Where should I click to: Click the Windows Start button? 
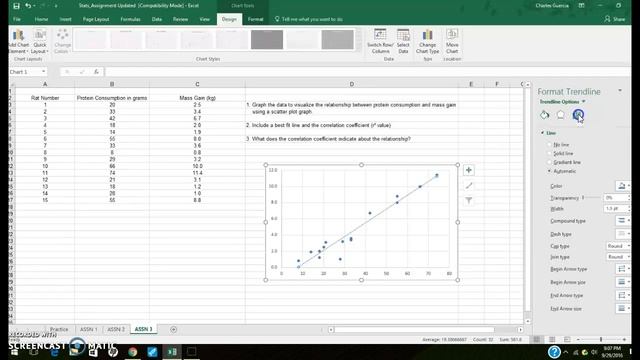pos(14,352)
